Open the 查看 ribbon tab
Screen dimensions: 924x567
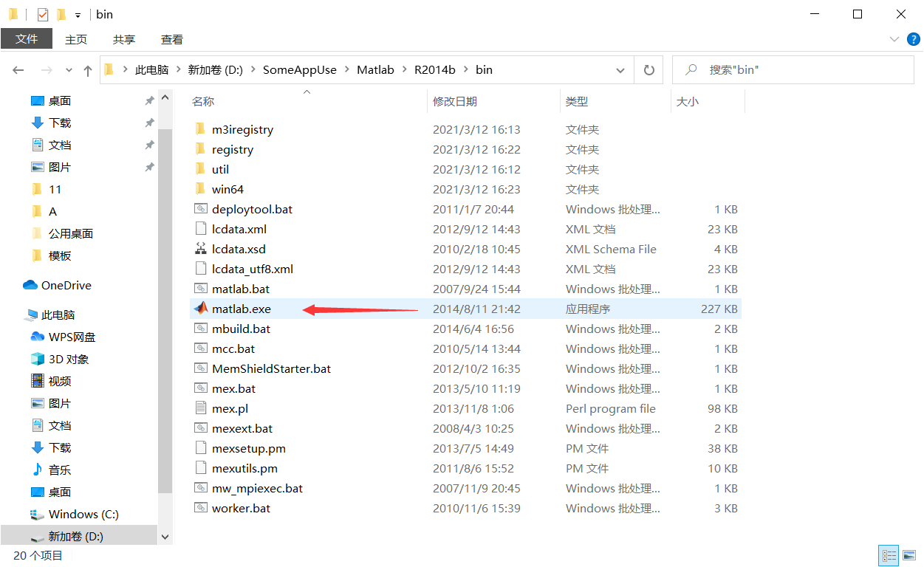[172, 39]
